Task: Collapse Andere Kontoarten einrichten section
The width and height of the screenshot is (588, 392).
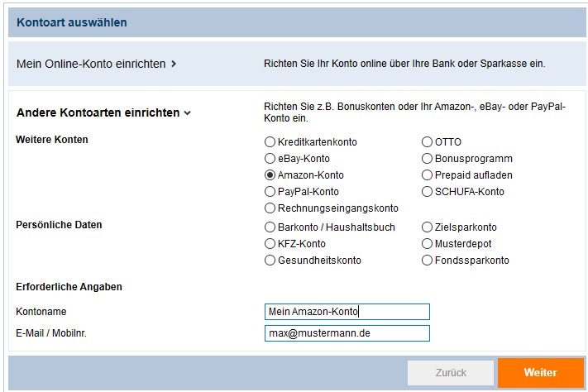Action: [104, 112]
